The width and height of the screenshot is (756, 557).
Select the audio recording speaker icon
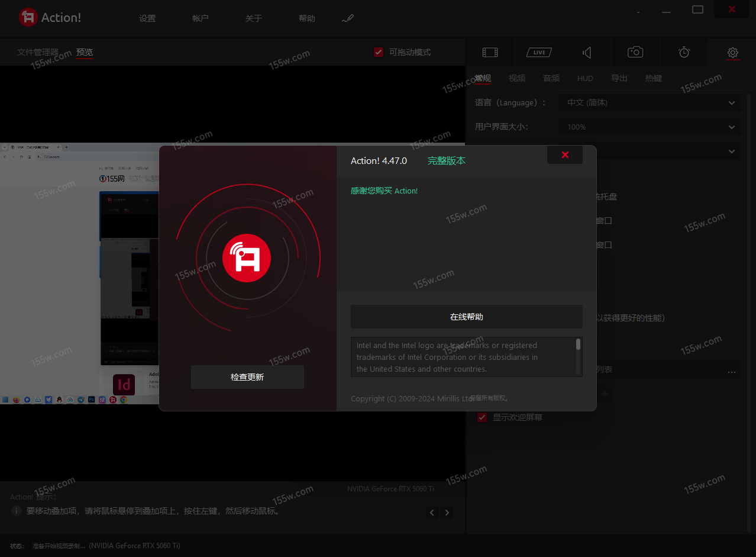coord(587,53)
